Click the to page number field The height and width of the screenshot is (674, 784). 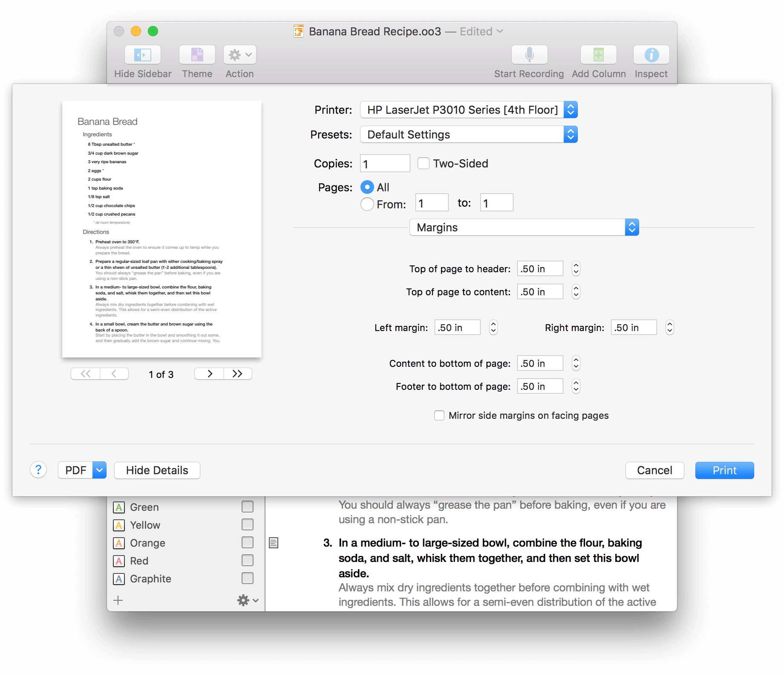tap(496, 202)
